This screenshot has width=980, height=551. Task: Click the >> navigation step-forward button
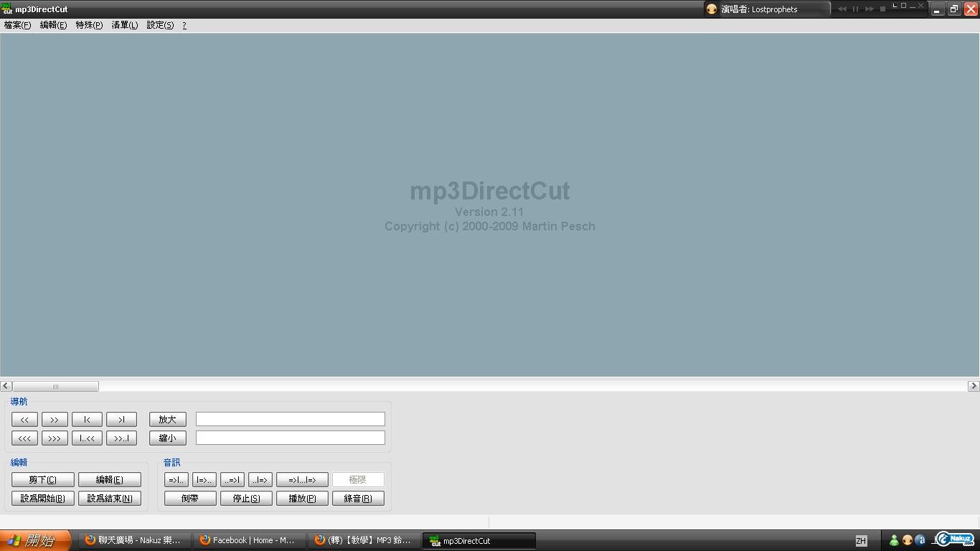pyautogui.click(x=55, y=420)
